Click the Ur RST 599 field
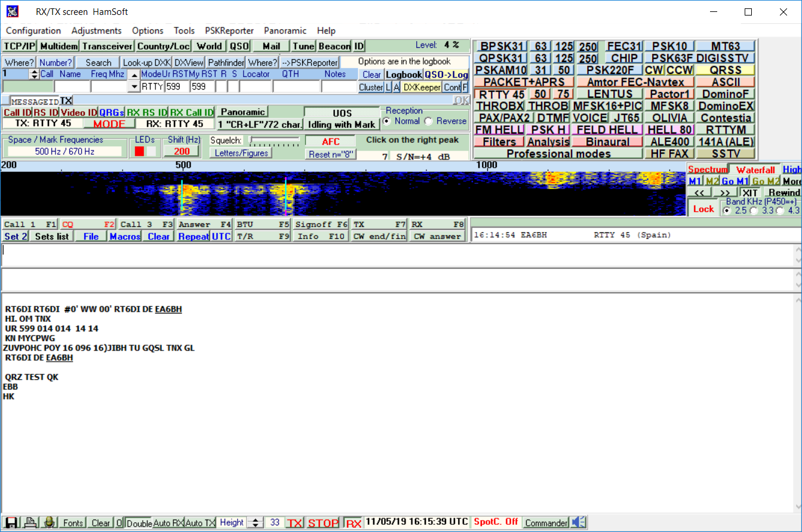Image resolution: width=802 pixels, height=532 pixels. pos(177,87)
